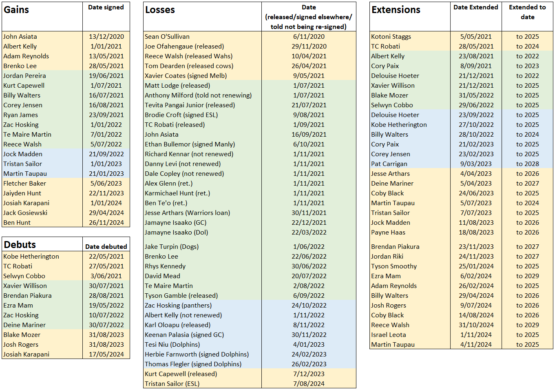Click Ben Hunt signing date 26/11/2024
557x392 pixels.
[106, 222]
